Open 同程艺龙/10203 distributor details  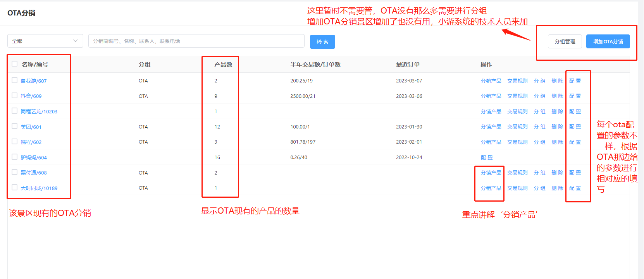click(39, 111)
